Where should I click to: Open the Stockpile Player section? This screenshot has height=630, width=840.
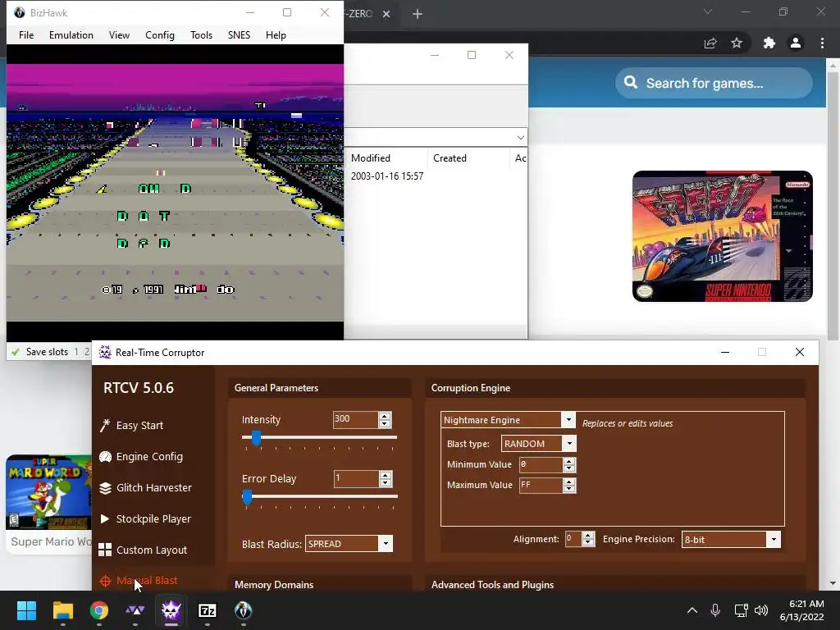click(x=153, y=519)
